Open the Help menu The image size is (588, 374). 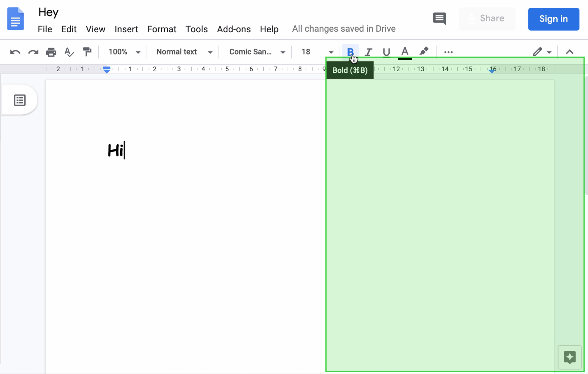point(269,29)
